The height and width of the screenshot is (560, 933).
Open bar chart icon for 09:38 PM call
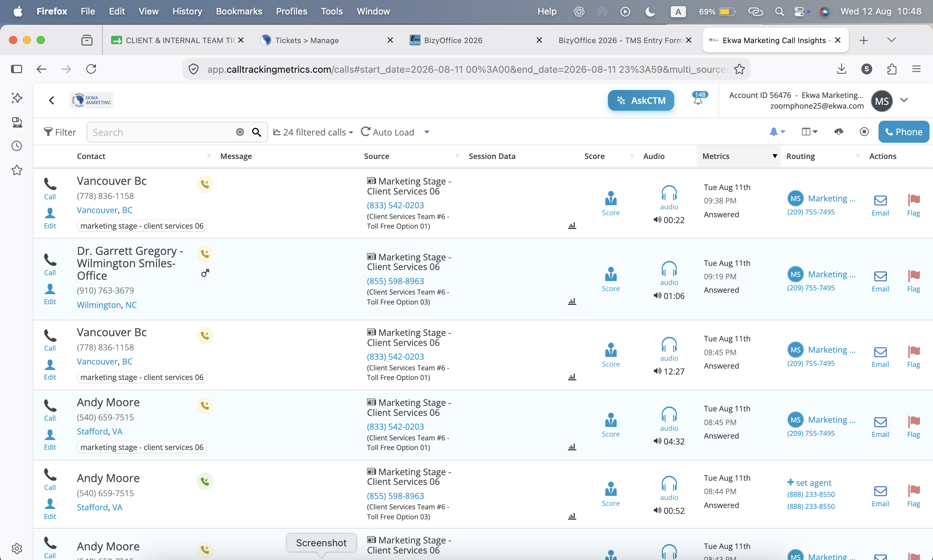(572, 226)
